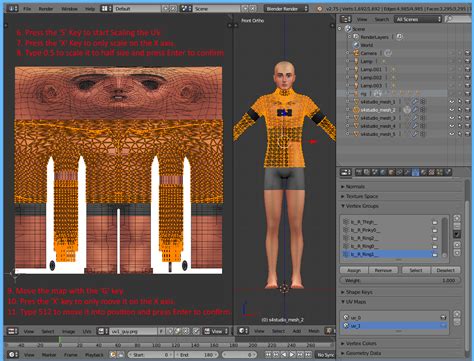Click the s4studio_mesh_1 mesh icon
The image size is (474, 361).
[356, 102]
